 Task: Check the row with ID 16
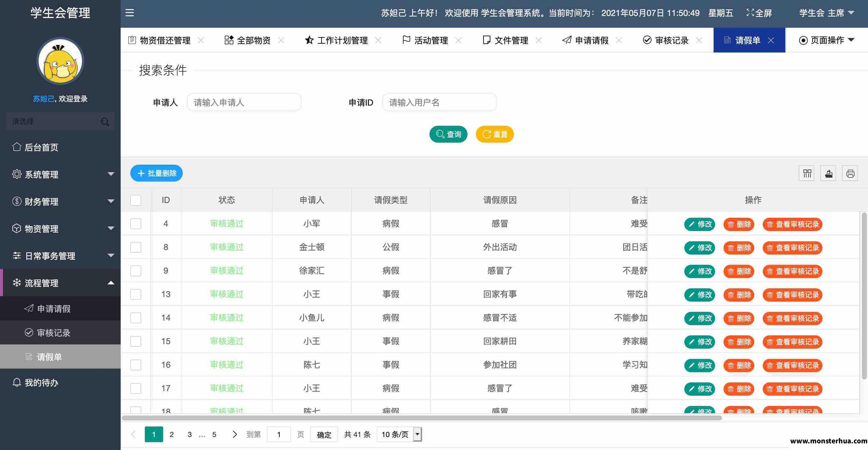point(136,365)
